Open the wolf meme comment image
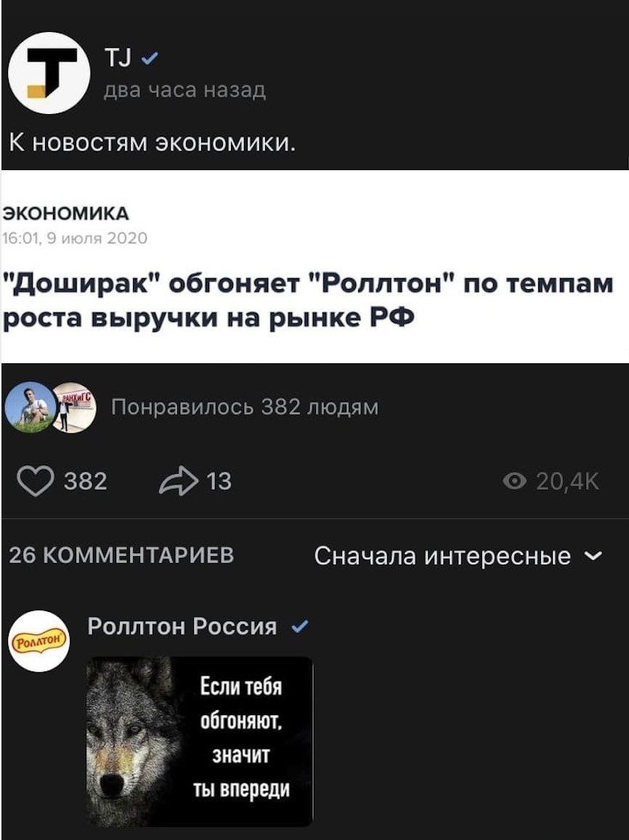The width and height of the screenshot is (629, 840). 199,741
